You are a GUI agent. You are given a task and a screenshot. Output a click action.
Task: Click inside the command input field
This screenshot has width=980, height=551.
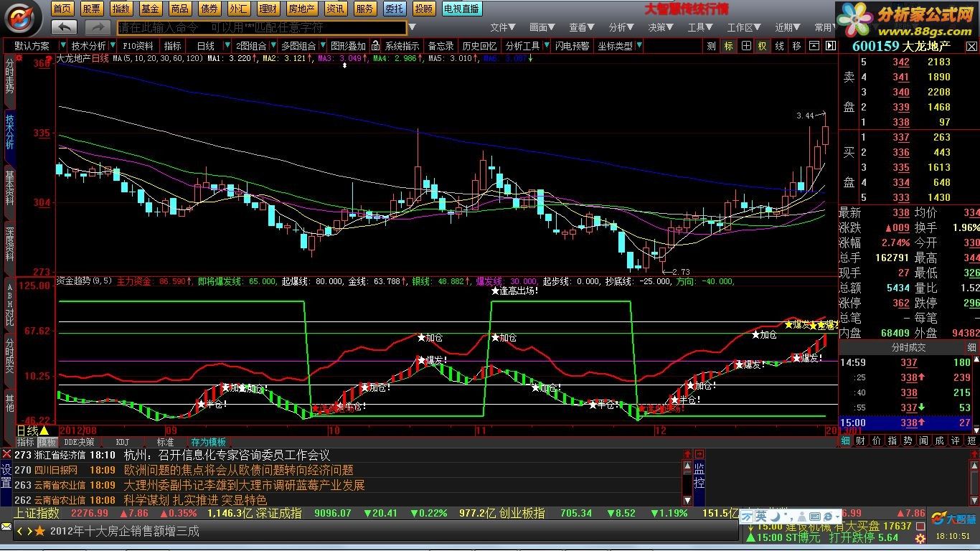click(x=262, y=27)
